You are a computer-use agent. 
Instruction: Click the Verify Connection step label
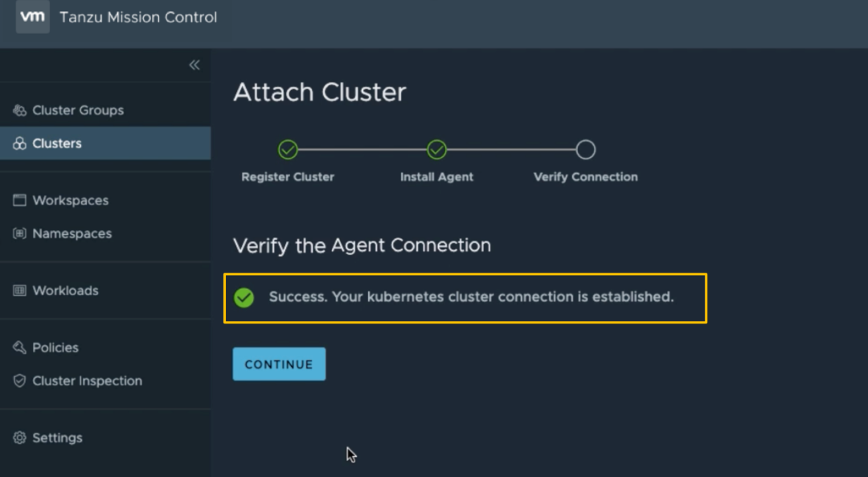click(586, 177)
